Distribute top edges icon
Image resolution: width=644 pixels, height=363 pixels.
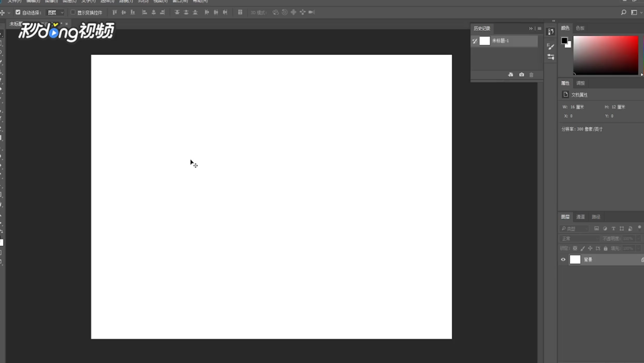[177, 12]
